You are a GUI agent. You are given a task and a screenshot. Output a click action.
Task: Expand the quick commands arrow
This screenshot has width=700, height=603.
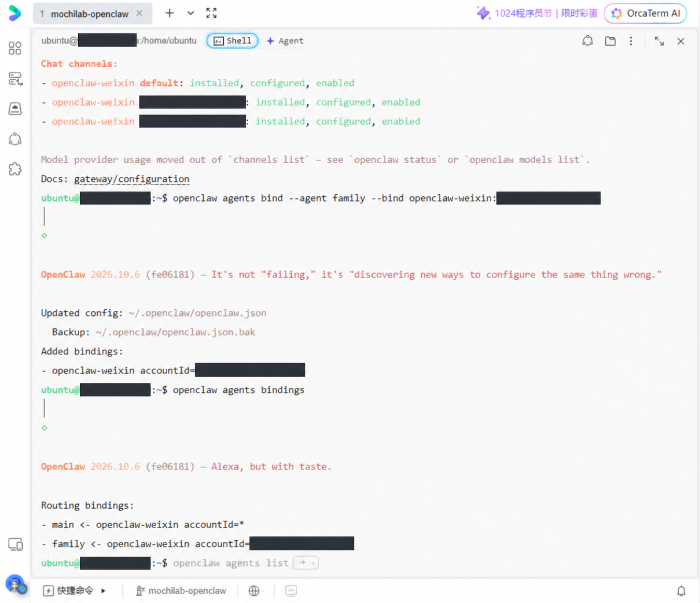[x=104, y=591]
